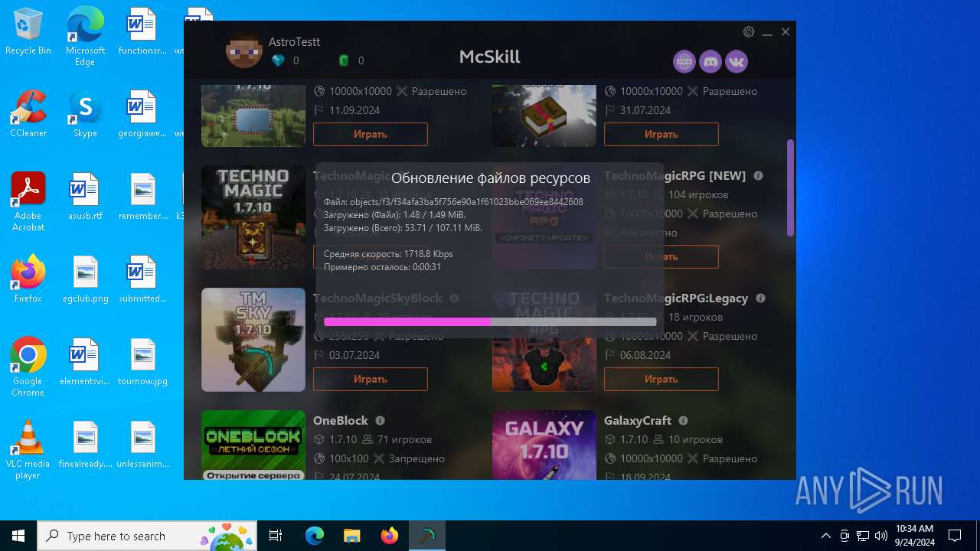Select functionsr... Word document on desktop
The image size is (980, 551).
pos(142,32)
